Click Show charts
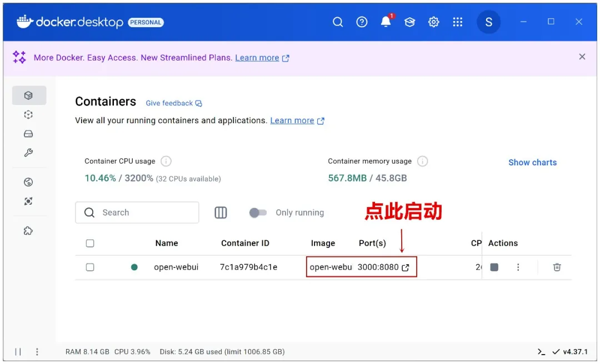The height and width of the screenshot is (364, 600). coord(532,163)
